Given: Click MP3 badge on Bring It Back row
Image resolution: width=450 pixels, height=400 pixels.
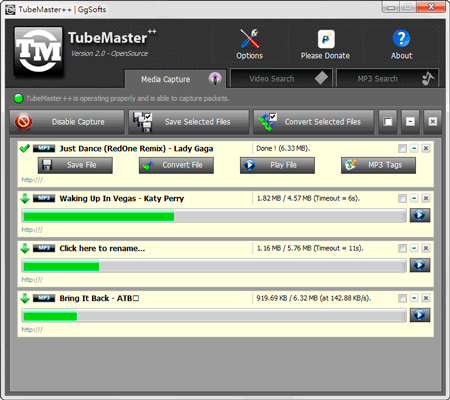Looking at the screenshot, I should coord(44,298).
